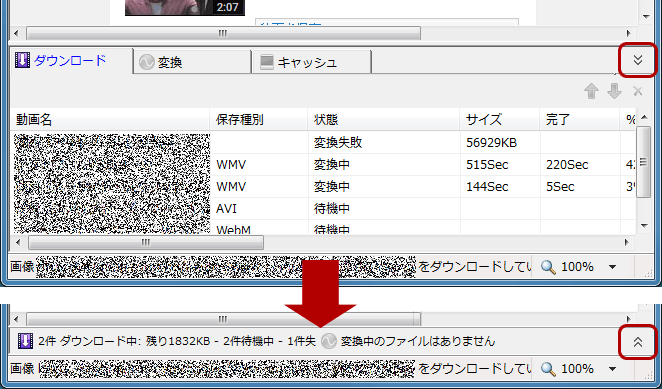Remove selected item with the X icon

[x=638, y=91]
